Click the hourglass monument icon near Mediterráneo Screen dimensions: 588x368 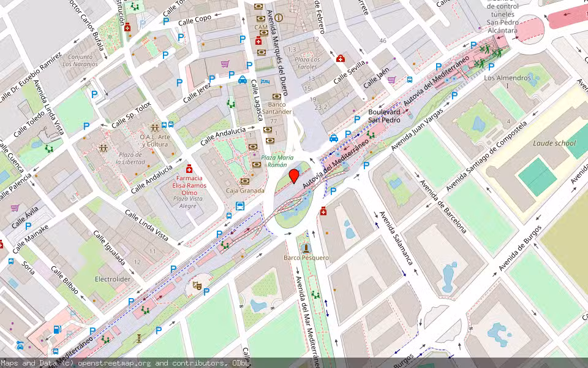(x=139, y=339)
